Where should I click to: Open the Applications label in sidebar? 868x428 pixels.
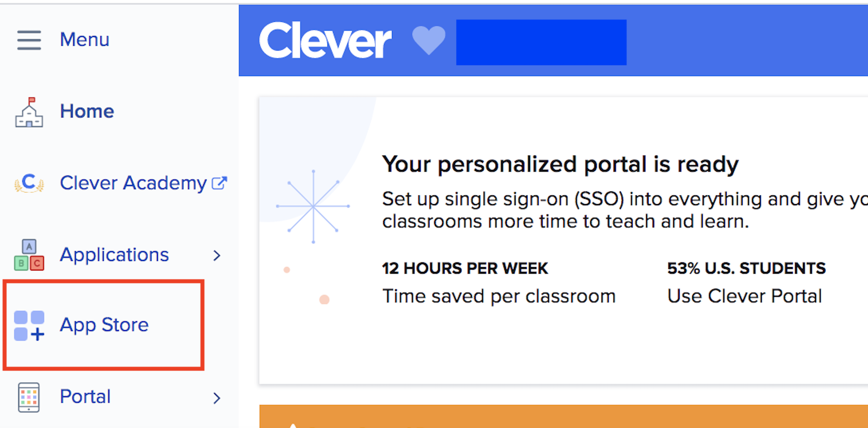[114, 255]
